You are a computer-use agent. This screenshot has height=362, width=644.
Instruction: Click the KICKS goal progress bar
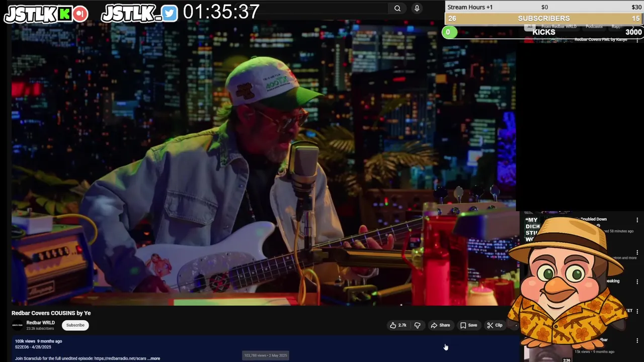point(544,32)
